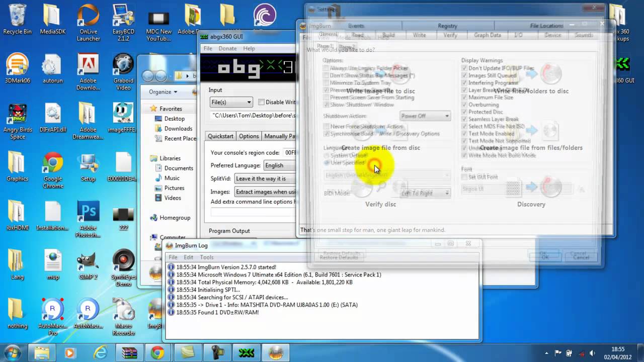Open Pictures library in Explorer sidebar

click(174, 188)
